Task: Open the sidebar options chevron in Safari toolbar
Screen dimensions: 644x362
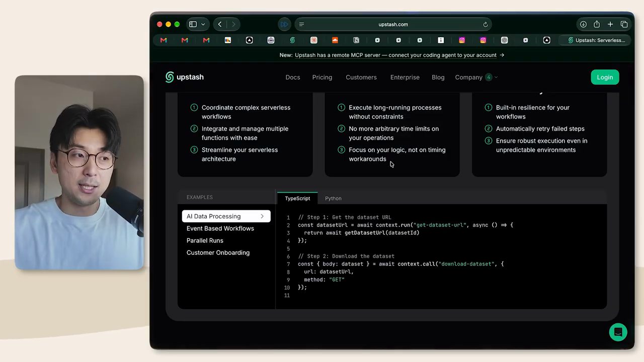Action: pos(203,24)
